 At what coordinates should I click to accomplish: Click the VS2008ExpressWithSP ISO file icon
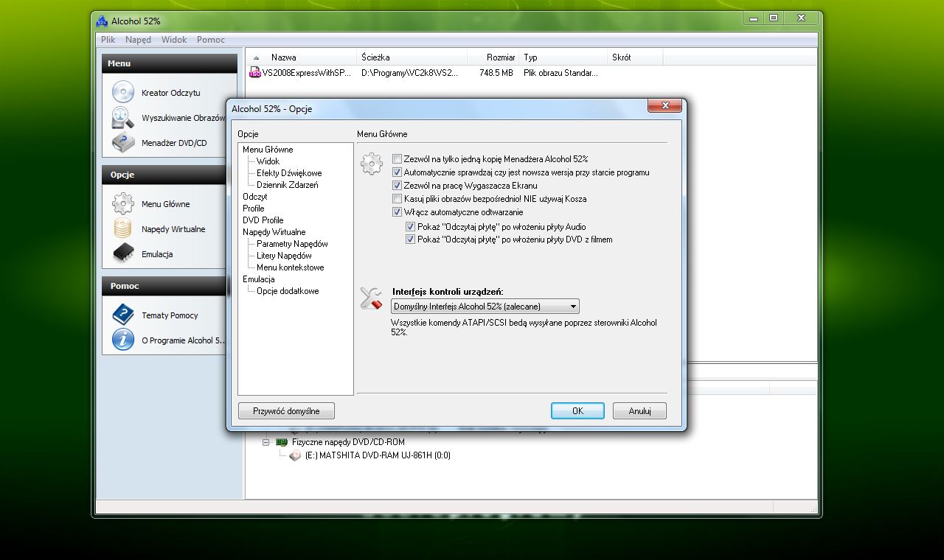tap(255, 73)
